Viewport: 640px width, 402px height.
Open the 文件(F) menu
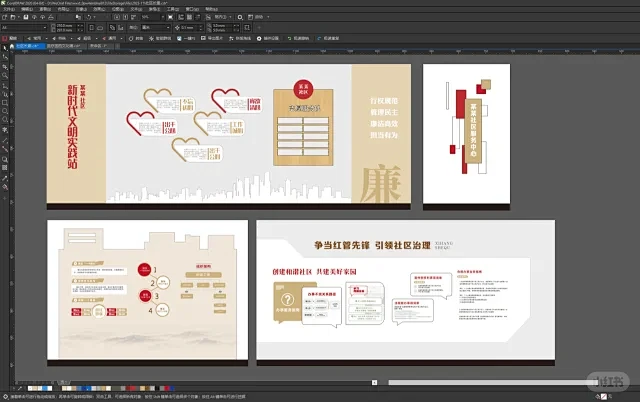click(x=10, y=8)
